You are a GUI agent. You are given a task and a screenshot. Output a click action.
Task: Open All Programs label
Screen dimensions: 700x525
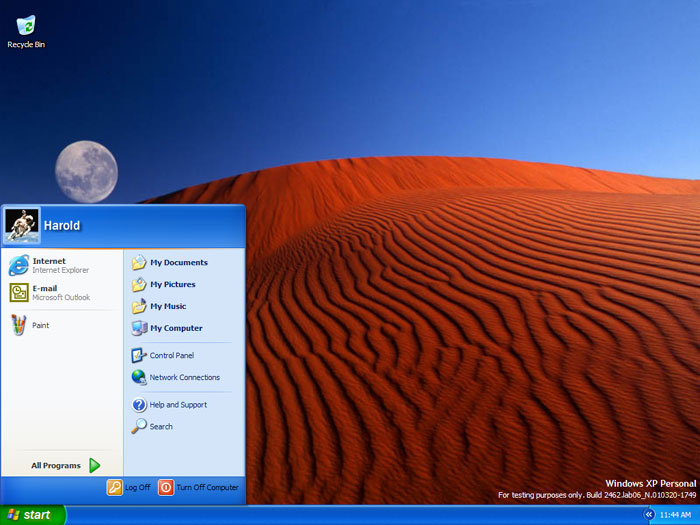(x=56, y=466)
